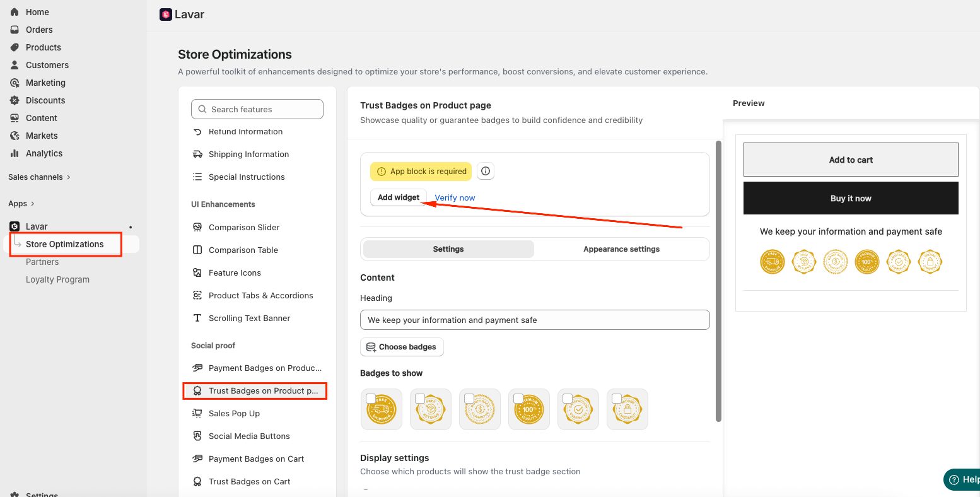Tick the 100% Premium Quality badge checkbox

pyautogui.click(x=518, y=399)
